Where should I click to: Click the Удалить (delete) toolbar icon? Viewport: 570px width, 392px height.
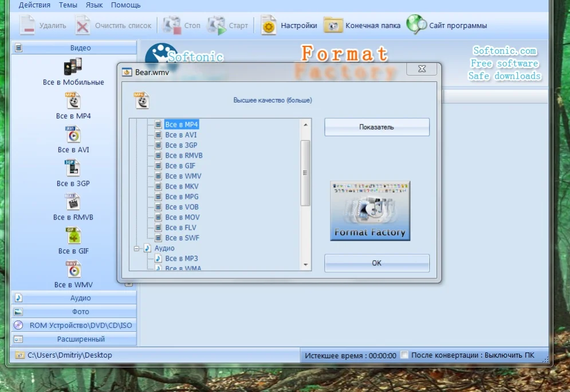click(x=27, y=25)
